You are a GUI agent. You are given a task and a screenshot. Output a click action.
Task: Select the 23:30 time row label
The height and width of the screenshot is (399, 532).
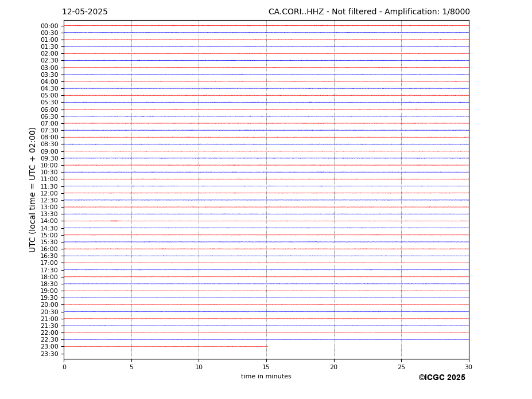point(49,354)
